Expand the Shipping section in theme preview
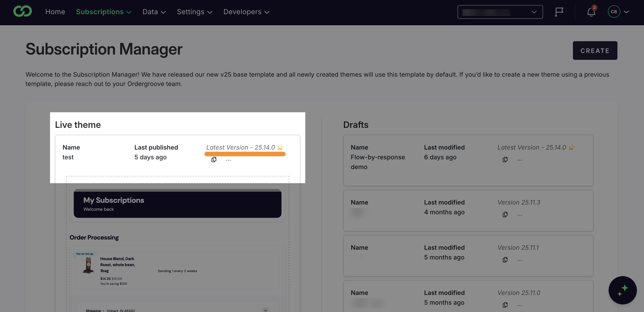This screenshot has height=312, width=644. point(266,310)
